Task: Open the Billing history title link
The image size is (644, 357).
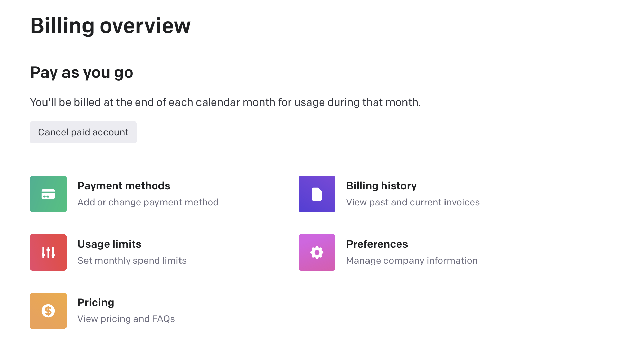Action: (381, 186)
